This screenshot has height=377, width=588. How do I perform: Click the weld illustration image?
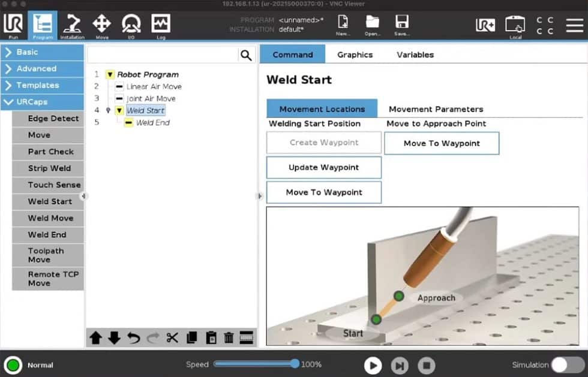[x=422, y=276]
